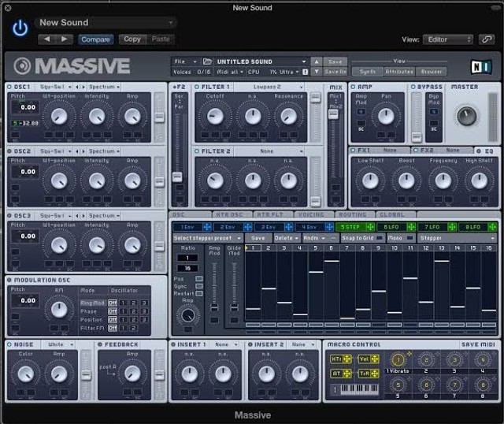Open the View Editor dropdown
This screenshot has width=504, height=424.
click(448, 39)
